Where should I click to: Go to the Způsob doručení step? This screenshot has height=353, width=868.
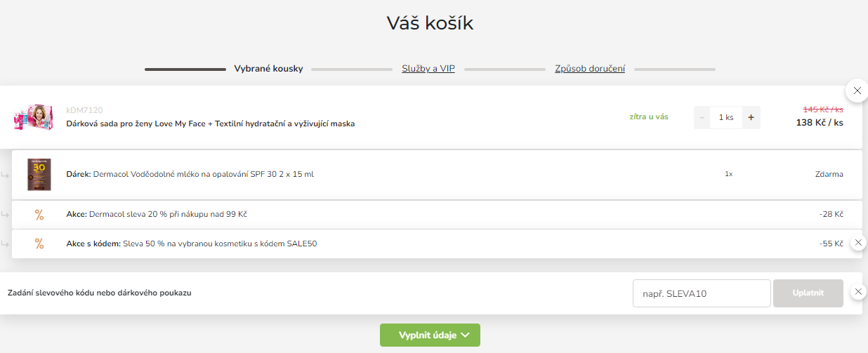[590, 69]
